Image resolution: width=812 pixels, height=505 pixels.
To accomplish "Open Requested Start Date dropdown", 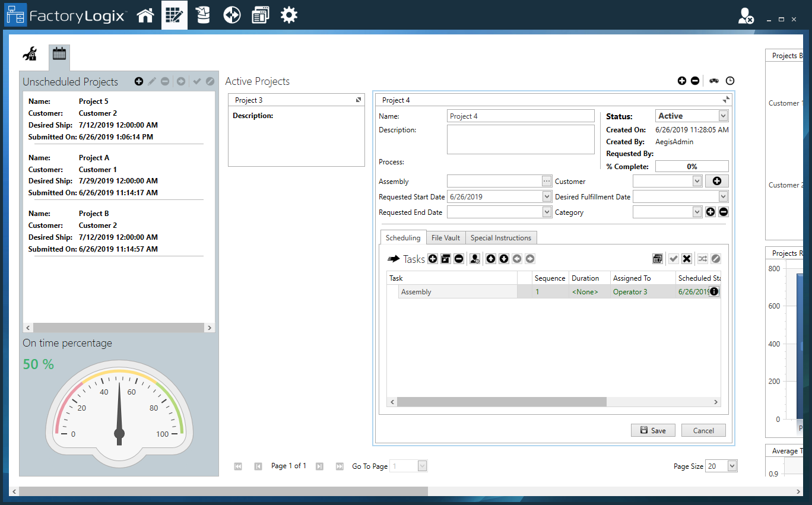I will click(547, 196).
